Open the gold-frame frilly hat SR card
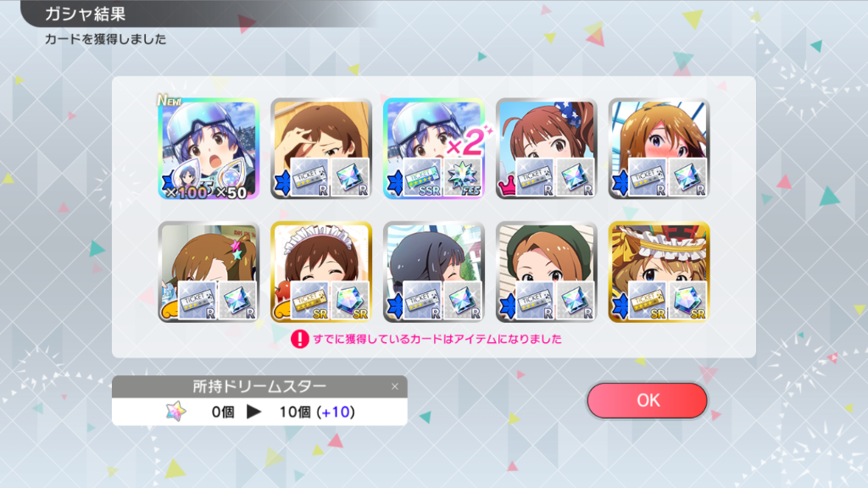The image size is (868, 488). tap(659, 272)
